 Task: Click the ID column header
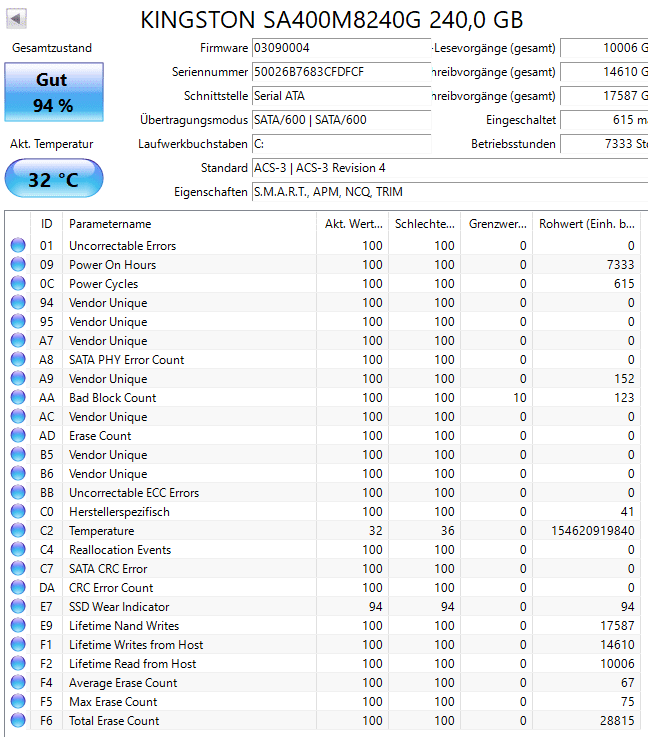point(47,224)
